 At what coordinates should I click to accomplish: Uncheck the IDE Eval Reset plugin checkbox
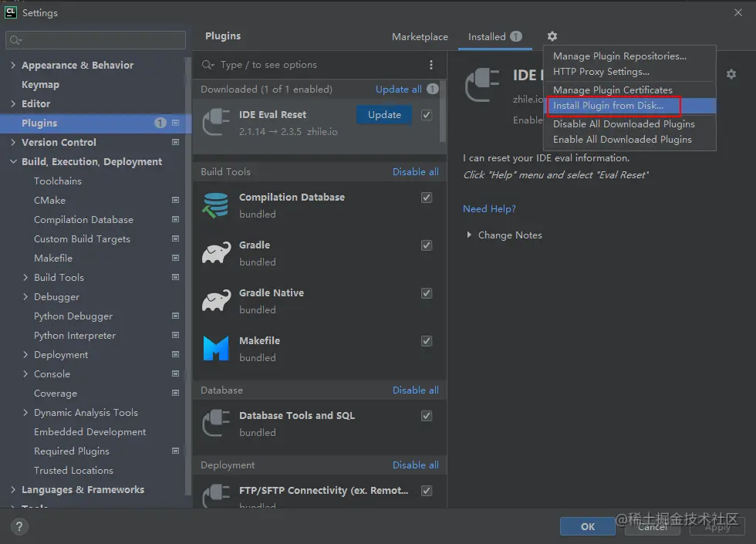pyautogui.click(x=427, y=115)
